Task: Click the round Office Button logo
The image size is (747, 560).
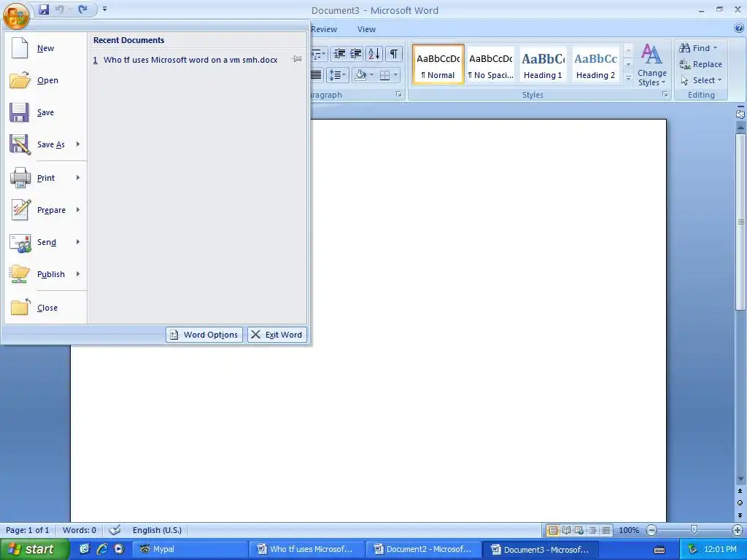Action: click(16, 15)
